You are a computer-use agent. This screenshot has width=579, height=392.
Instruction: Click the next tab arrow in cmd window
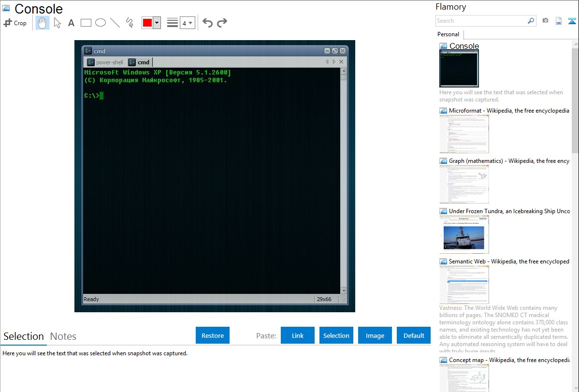click(x=334, y=62)
